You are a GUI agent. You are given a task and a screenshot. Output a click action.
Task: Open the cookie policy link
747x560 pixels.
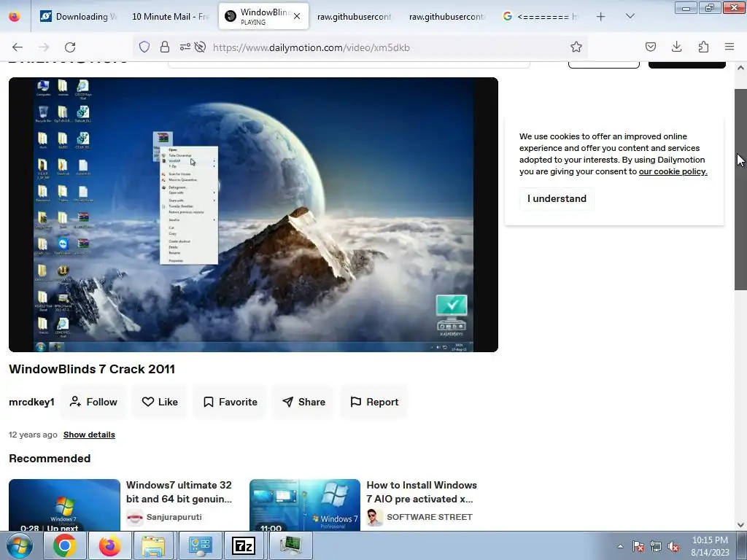pyautogui.click(x=673, y=171)
